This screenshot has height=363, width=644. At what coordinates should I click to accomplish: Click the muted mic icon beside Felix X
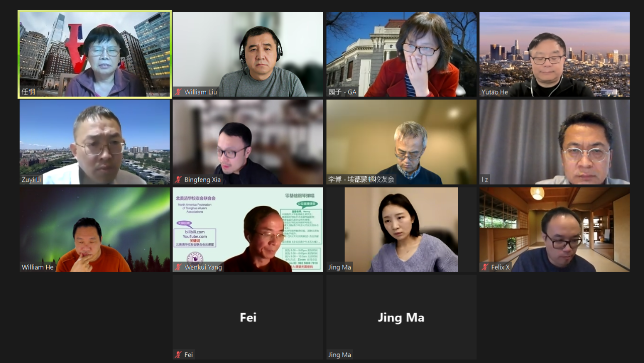(x=485, y=267)
